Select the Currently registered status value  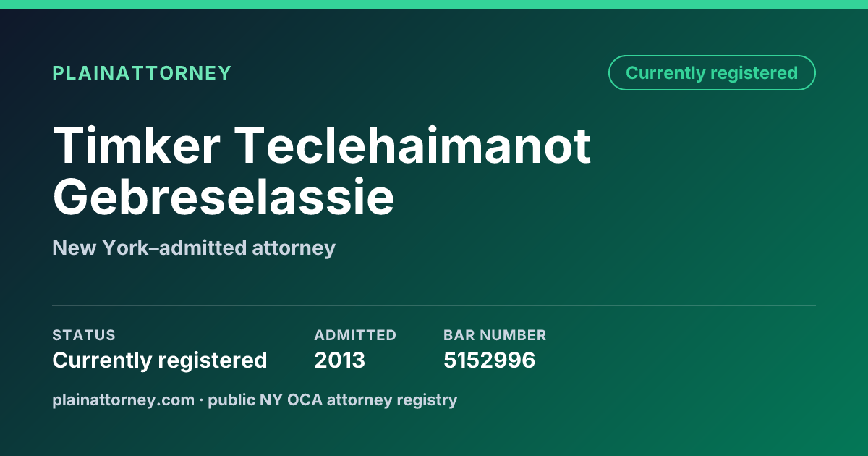160,360
